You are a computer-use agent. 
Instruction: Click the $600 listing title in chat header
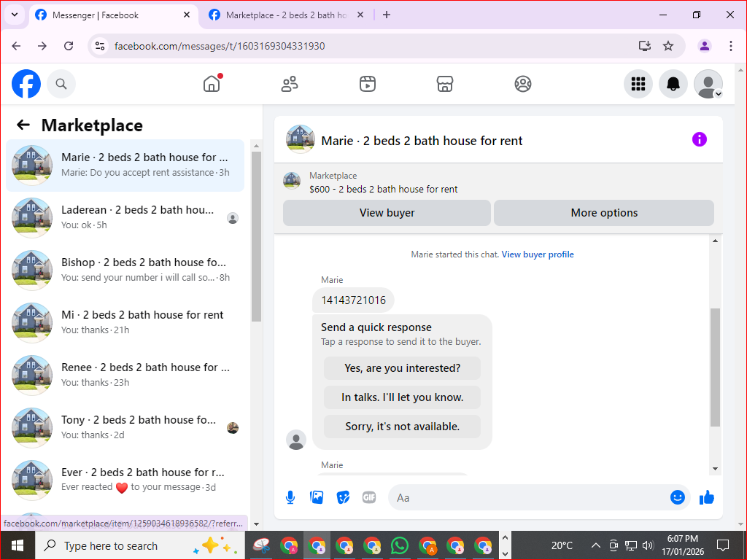pos(383,189)
